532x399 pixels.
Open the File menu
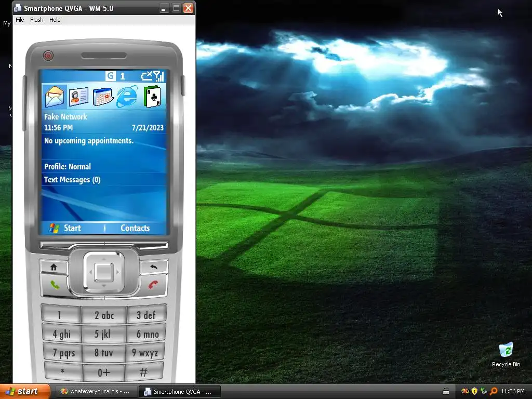pos(20,20)
